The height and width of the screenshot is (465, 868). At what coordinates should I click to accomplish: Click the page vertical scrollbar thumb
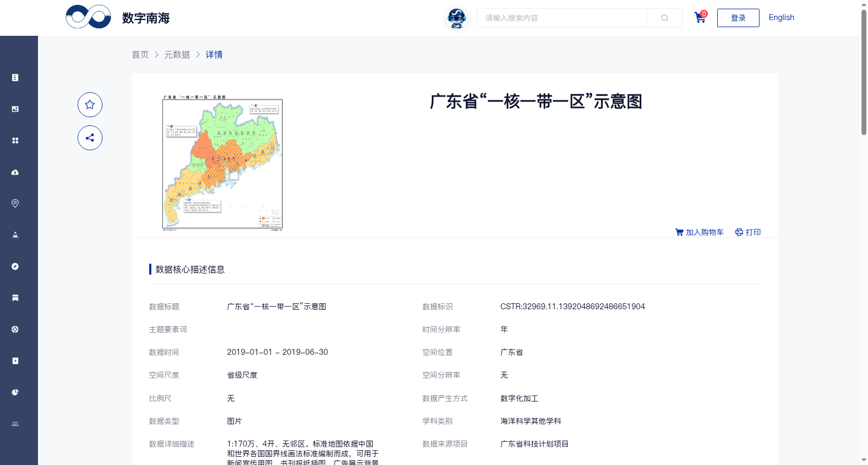click(x=864, y=72)
